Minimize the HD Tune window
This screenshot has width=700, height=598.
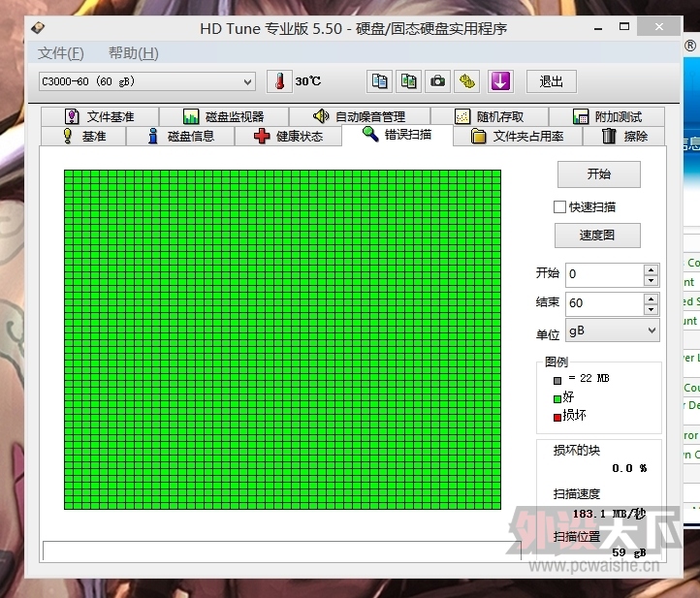598,28
